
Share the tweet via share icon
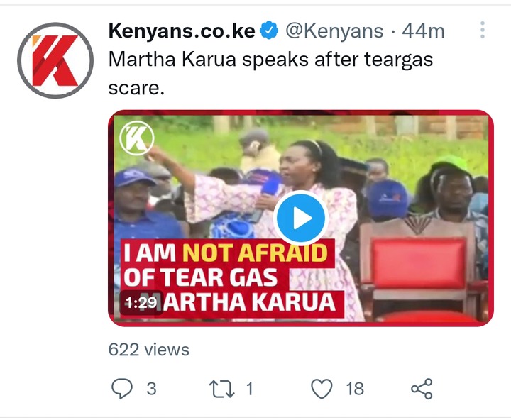(x=422, y=389)
